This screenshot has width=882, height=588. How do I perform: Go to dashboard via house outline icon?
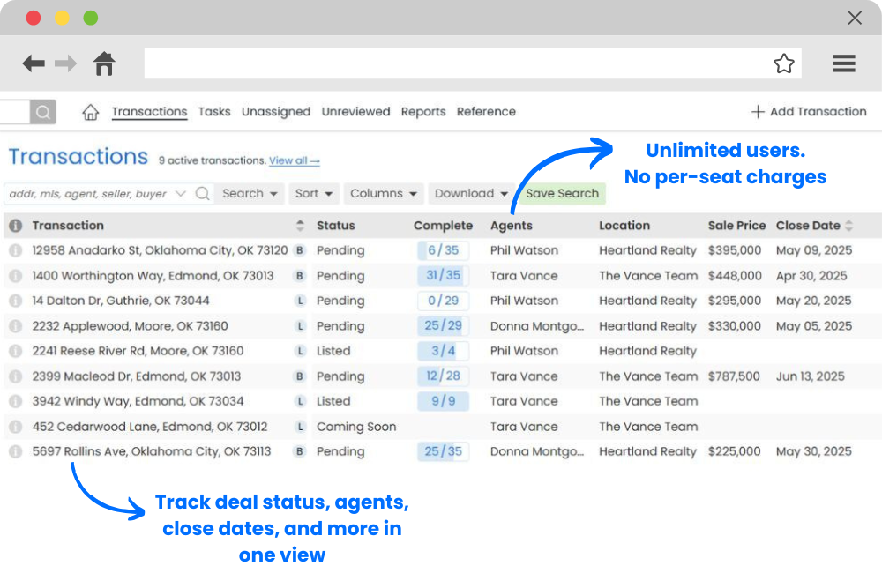tap(91, 112)
